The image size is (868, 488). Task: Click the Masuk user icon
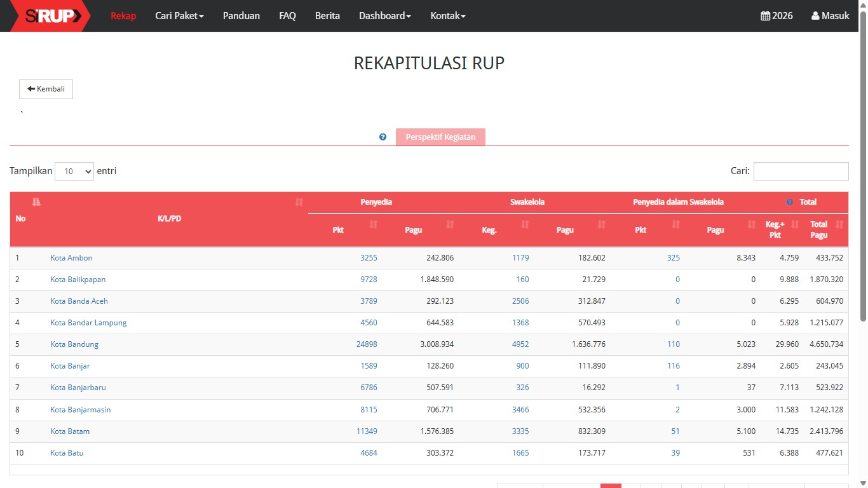click(x=815, y=16)
